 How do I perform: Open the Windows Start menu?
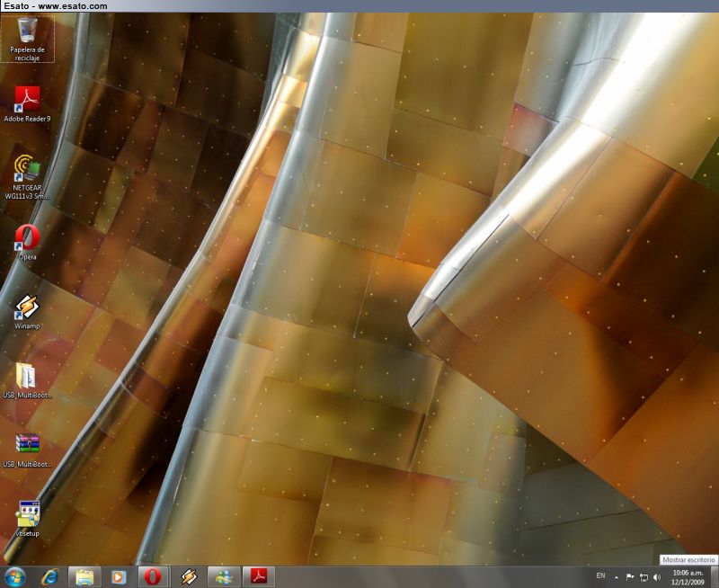pos(14,577)
